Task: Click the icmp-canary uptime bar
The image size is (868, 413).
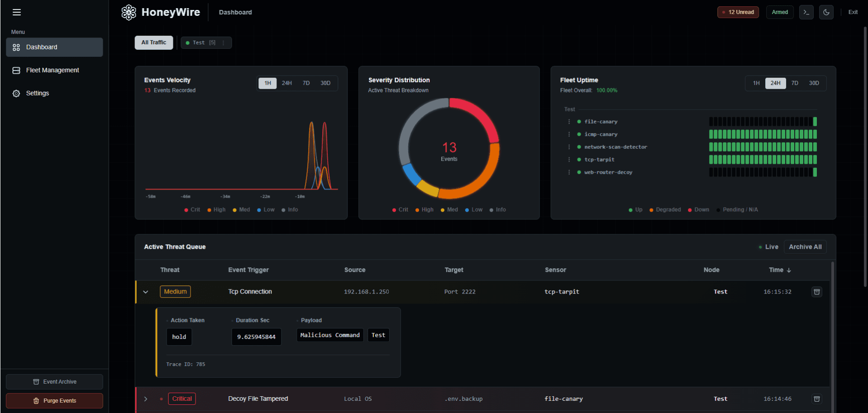Action: [763, 134]
